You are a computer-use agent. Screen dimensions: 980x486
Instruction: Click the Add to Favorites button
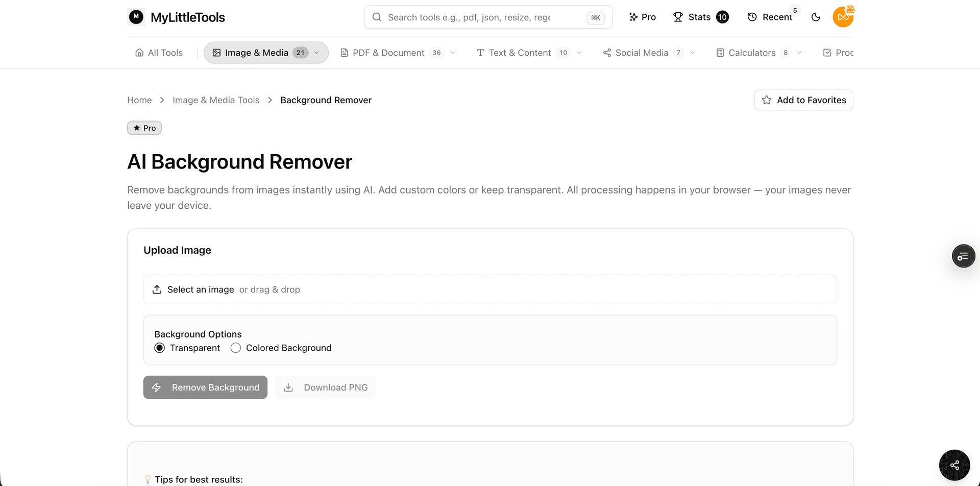[x=803, y=100]
